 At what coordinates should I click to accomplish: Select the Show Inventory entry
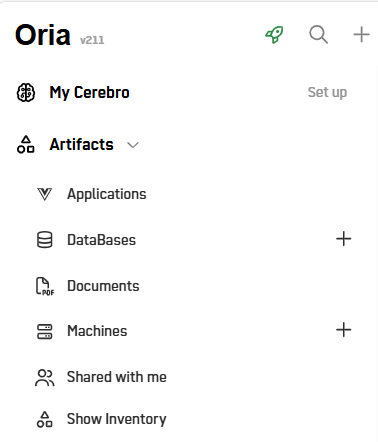pos(117,419)
